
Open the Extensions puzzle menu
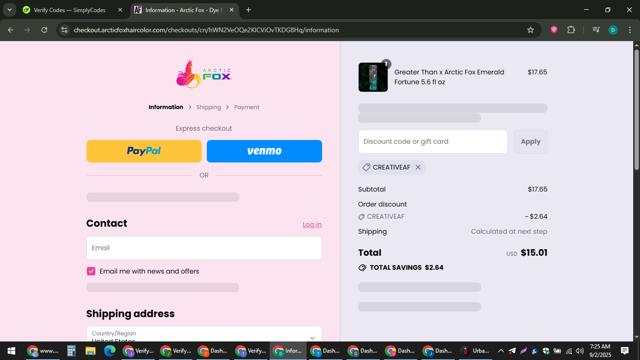tap(571, 30)
